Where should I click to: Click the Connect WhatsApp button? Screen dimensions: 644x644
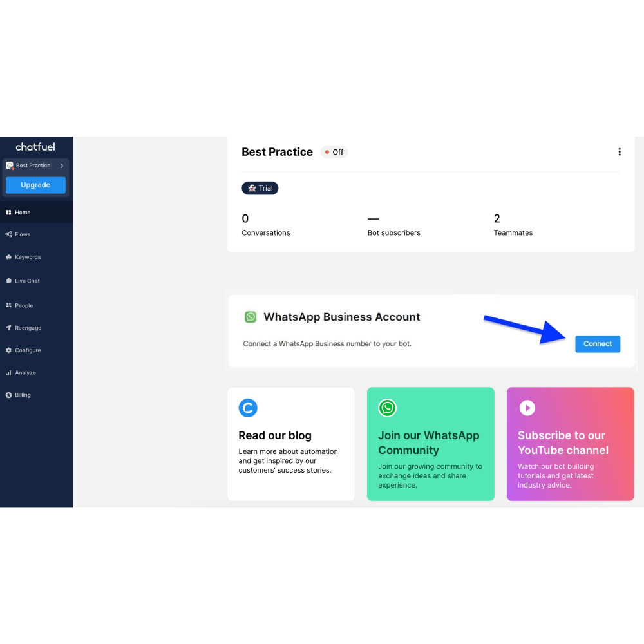(597, 344)
